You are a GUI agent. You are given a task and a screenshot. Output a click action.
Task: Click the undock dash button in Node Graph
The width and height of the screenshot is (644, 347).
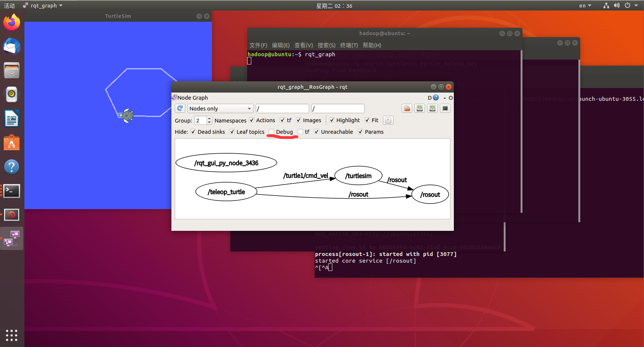pos(445,98)
